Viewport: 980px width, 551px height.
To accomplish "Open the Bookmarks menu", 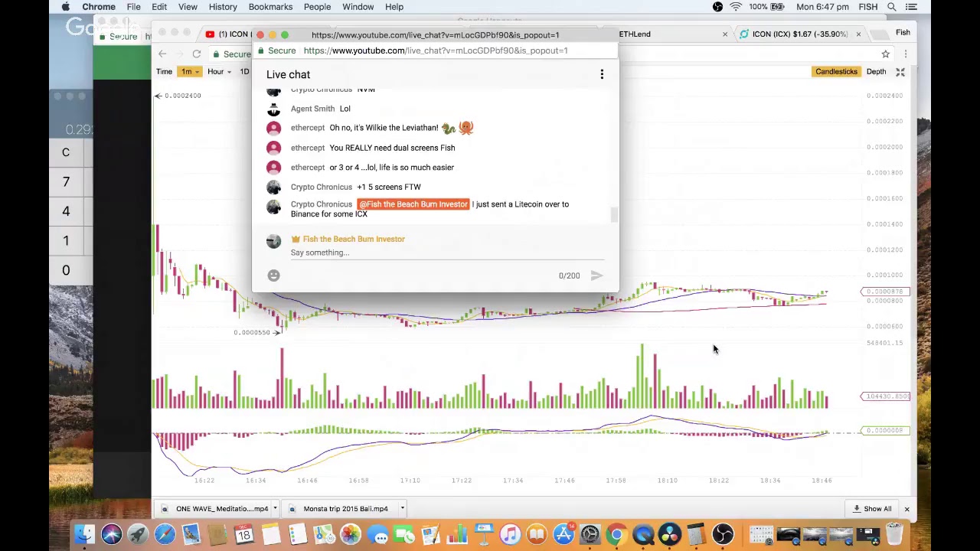I will coord(270,7).
